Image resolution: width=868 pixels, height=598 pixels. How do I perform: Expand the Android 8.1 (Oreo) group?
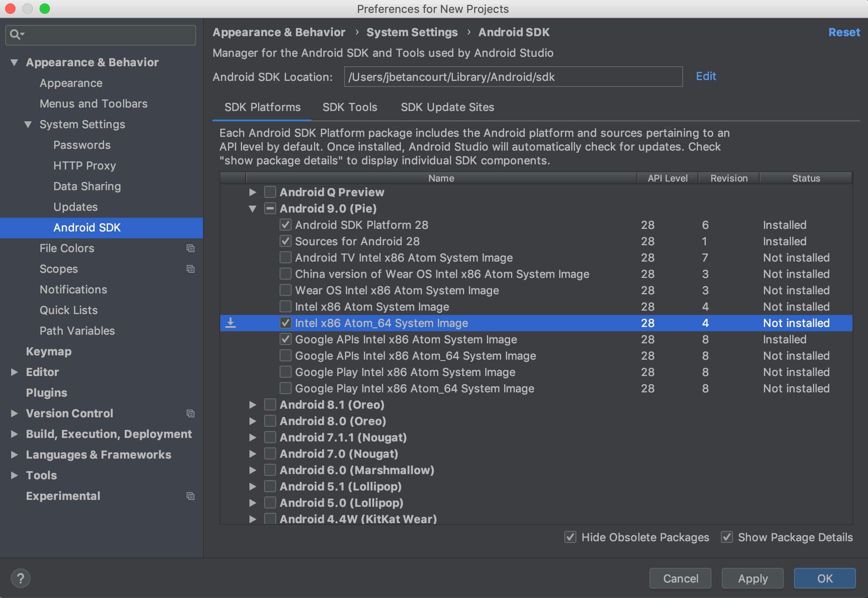coord(252,405)
